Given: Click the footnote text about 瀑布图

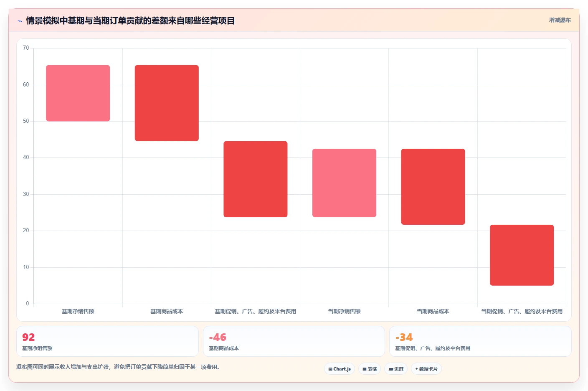Looking at the screenshot, I should coord(118,367).
